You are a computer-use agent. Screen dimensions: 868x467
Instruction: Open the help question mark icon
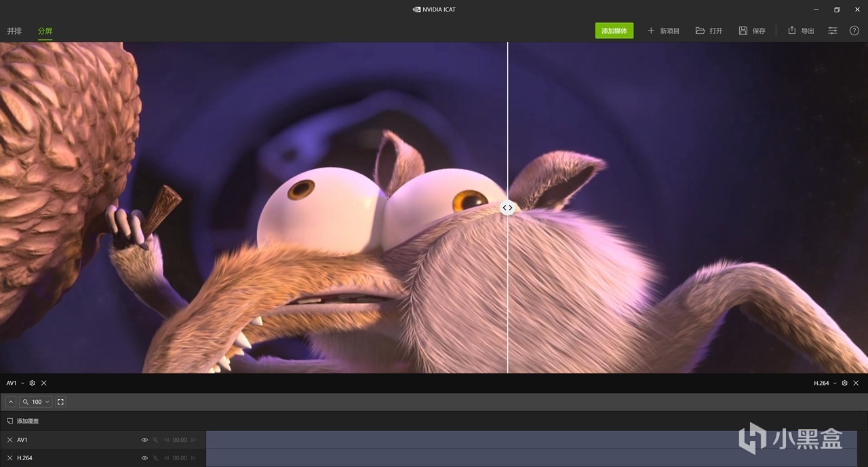pyautogui.click(x=854, y=31)
